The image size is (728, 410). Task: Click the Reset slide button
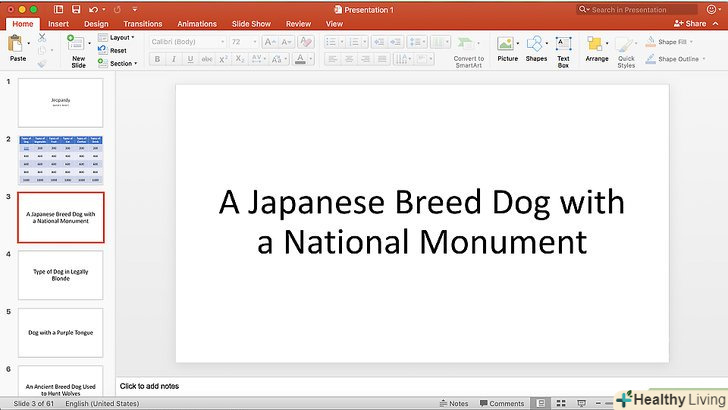click(x=117, y=50)
